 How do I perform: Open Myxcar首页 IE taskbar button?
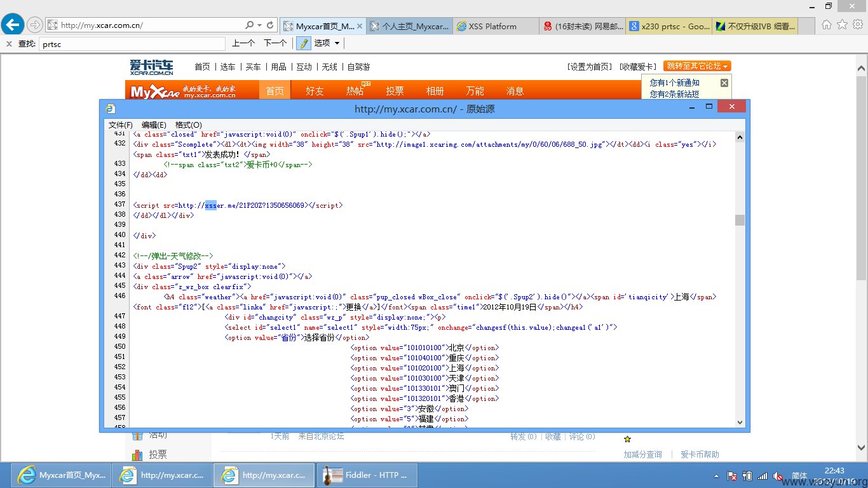pos(61,475)
